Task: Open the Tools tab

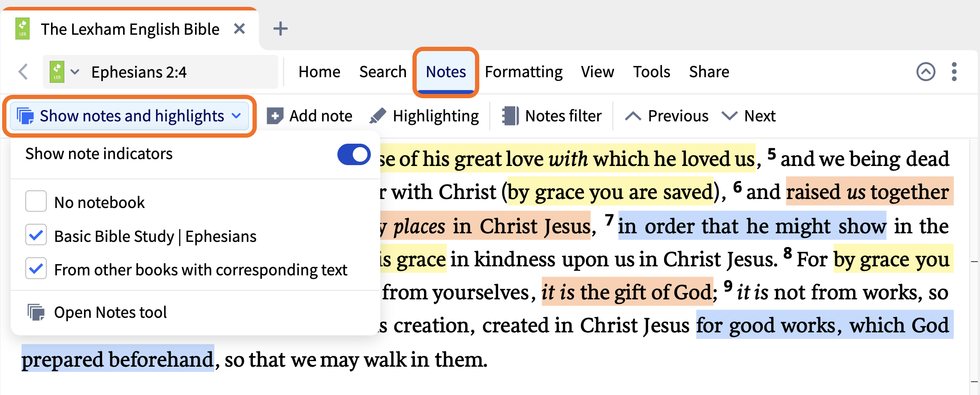Action: [652, 72]
